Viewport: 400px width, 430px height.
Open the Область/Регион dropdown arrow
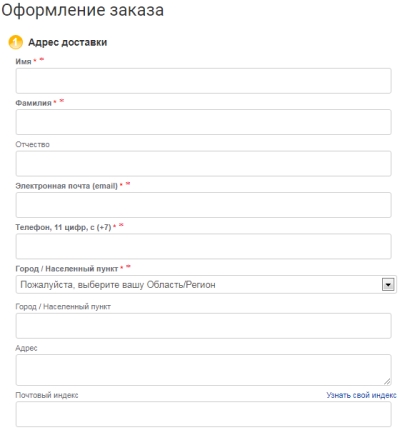(388, 285)
